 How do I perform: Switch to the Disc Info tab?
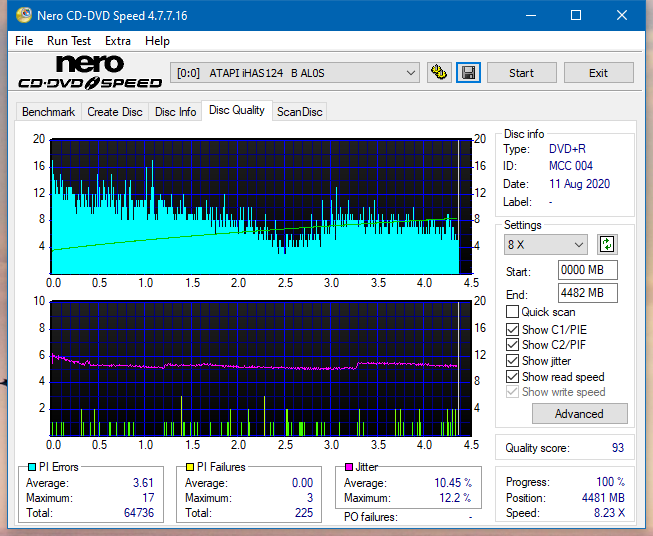click(175, 112)
